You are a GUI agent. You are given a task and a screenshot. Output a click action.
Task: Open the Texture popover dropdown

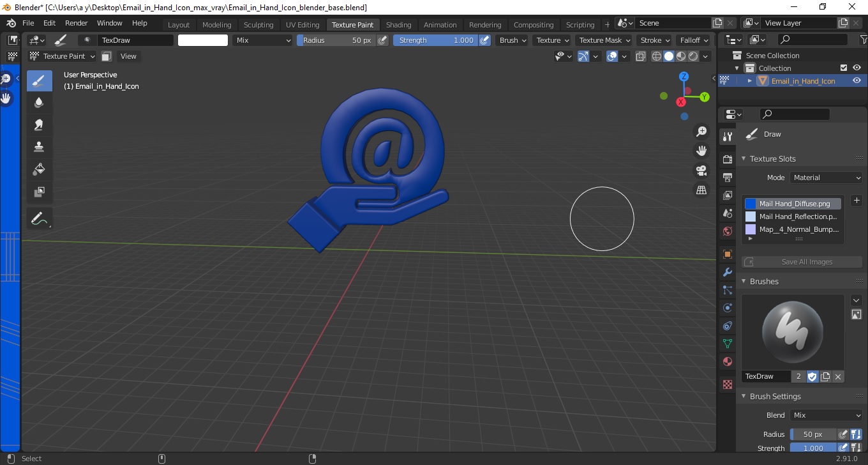pyautogui.click(x=552, y=40)
